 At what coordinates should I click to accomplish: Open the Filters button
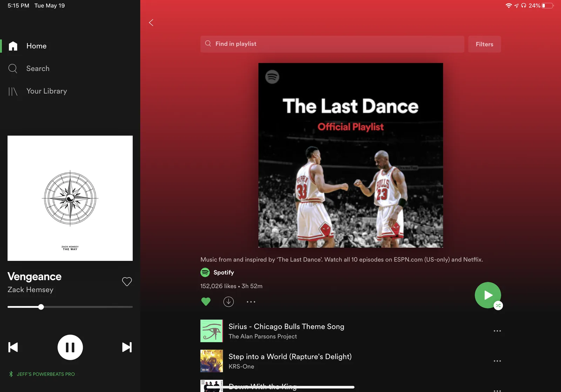click(484, 44)
